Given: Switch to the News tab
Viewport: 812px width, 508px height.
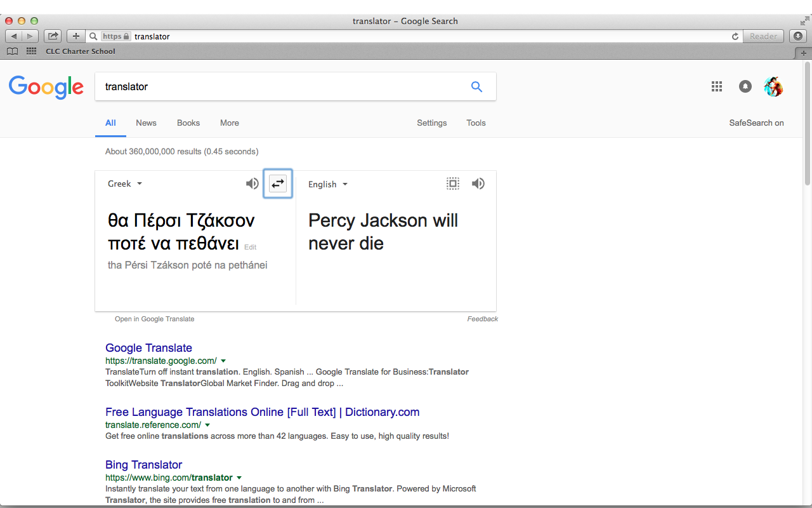Looking at the screenshot, I should [146, 123].
